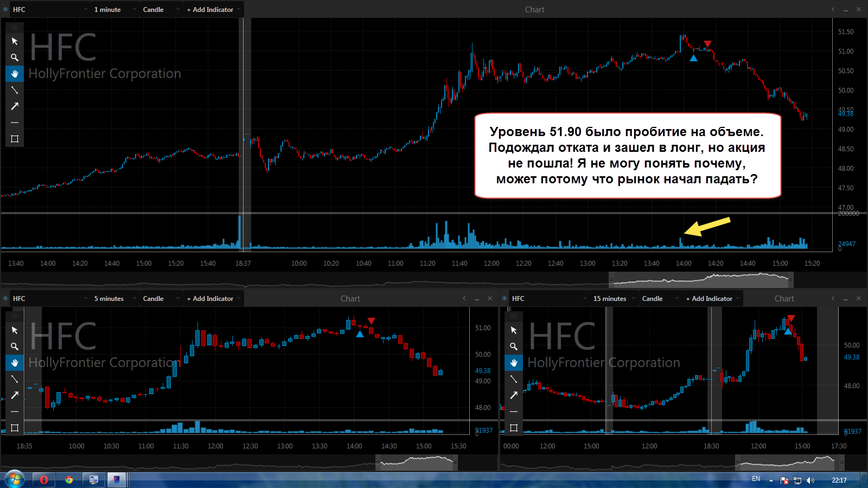
Task: Select the horizontal line tool in the 15 minutes chart
Action: tap(514, 412)
